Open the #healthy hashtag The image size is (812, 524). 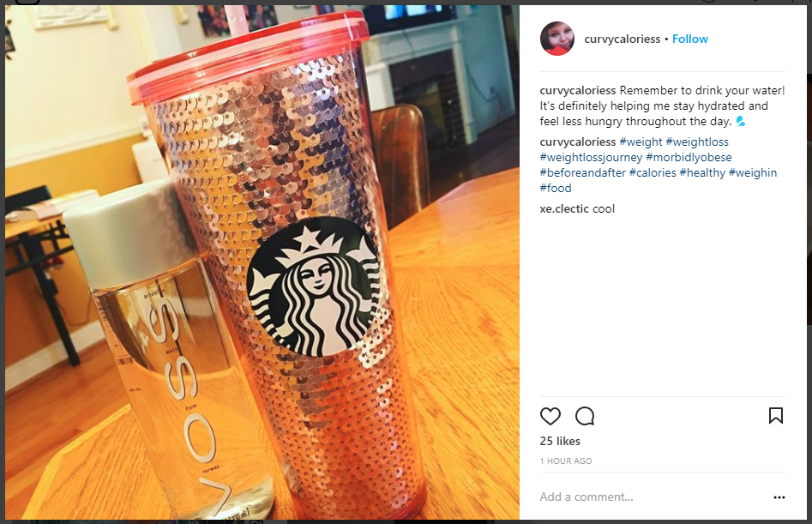point(702,173)
